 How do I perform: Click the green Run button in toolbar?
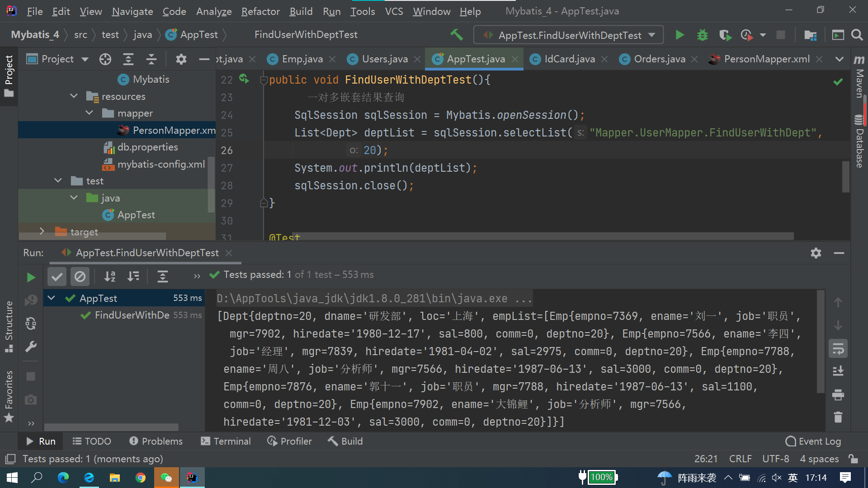click(x=679, y=35)
